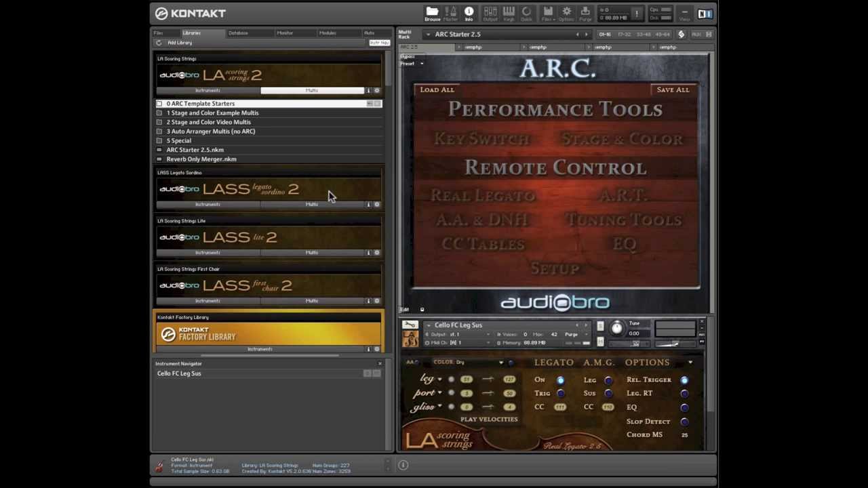The width and height of the screenshot is (868, 488).
Task: Toggle Rel. Trigger option
Action: (x=684, y=380)
